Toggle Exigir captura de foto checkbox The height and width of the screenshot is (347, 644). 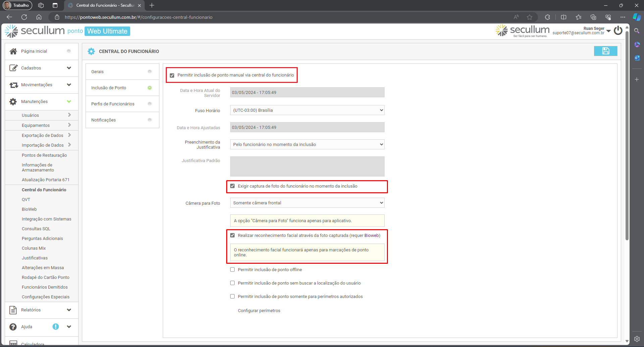click(x=232, y=186)
